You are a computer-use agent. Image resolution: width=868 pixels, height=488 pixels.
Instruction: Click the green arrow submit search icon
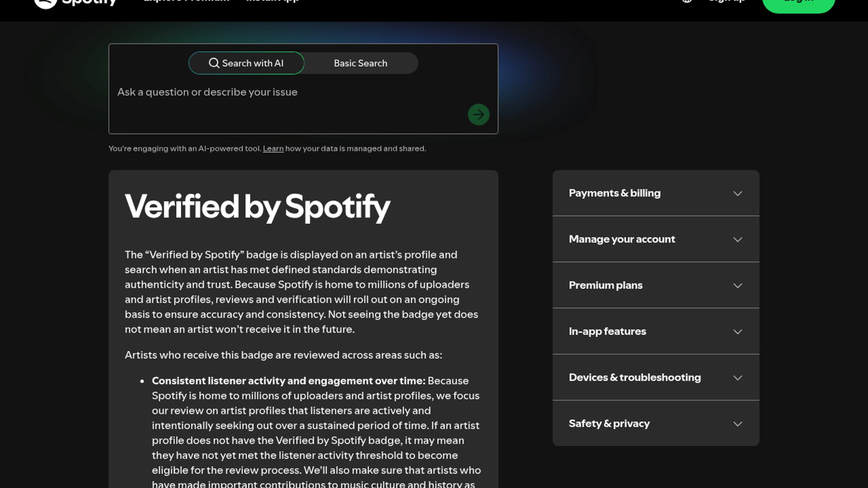[x=478, y=115]
